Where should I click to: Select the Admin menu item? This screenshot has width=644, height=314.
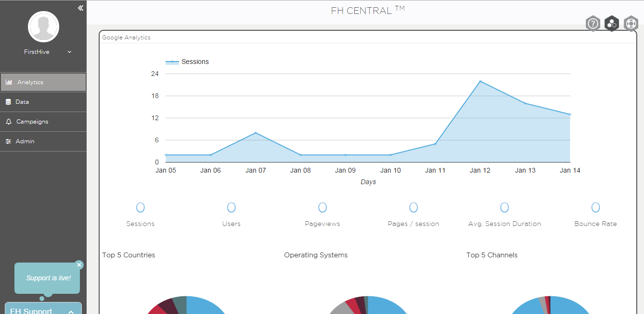(x=43, y=141)
